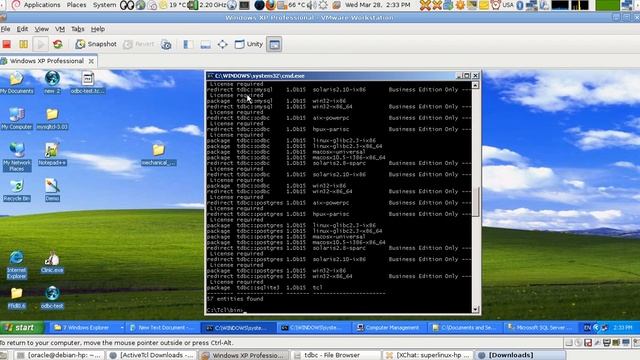Click the cmd window scroll up arrow

point(476,85)
